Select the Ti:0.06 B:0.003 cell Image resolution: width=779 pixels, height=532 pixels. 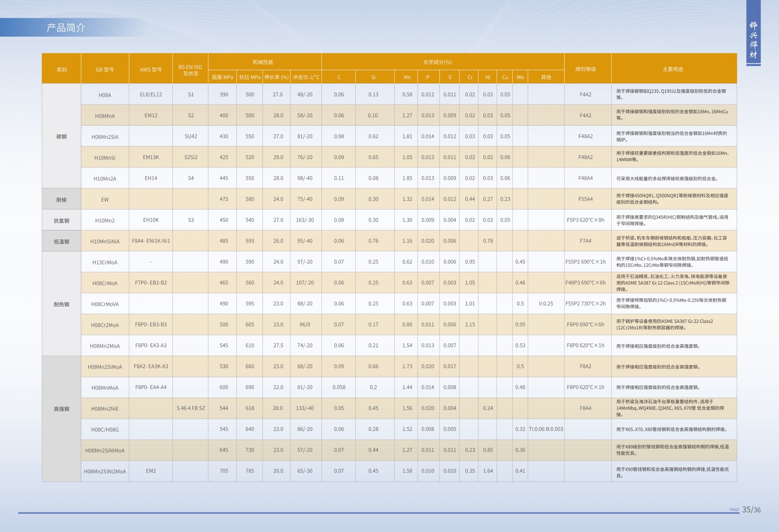[x=546, y=429]
